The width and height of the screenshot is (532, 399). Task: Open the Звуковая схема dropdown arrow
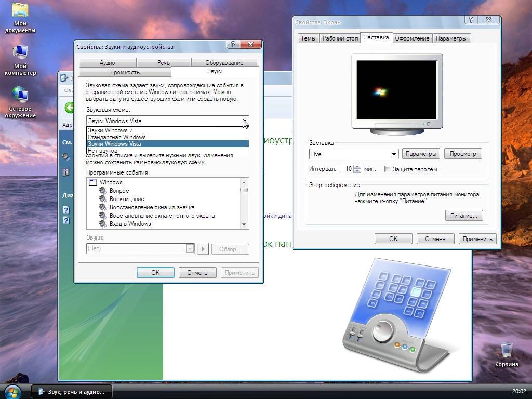[x=245, y=121]
